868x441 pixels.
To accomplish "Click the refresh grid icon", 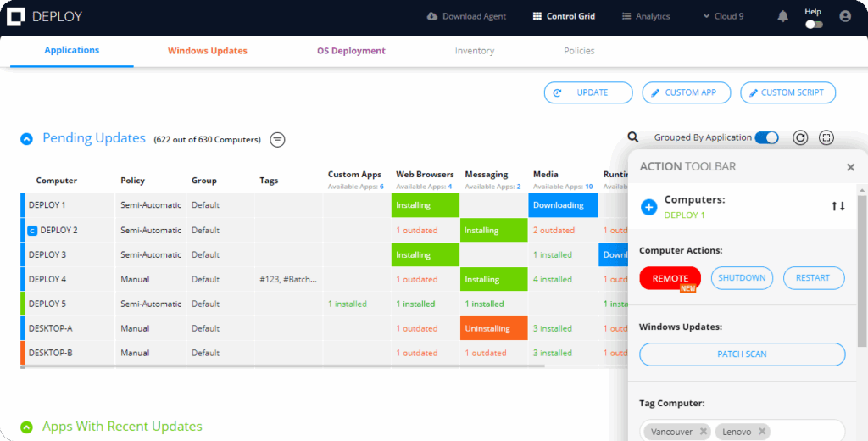I will [800, 137].
